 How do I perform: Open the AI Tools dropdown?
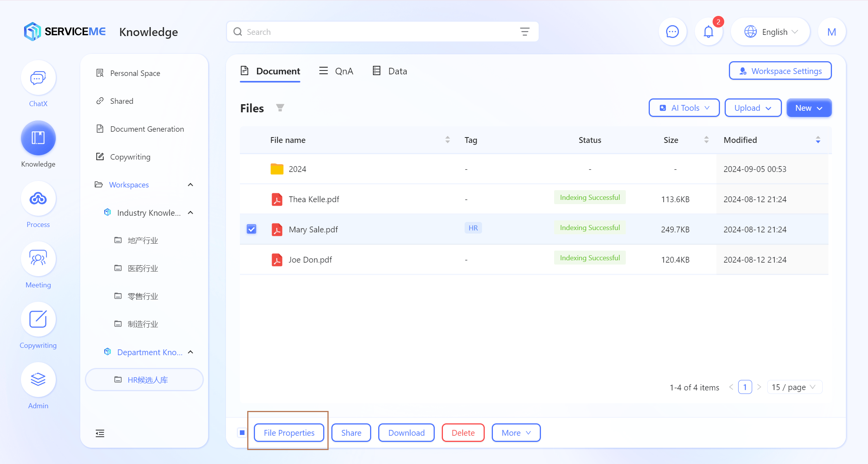pos(684,108)
